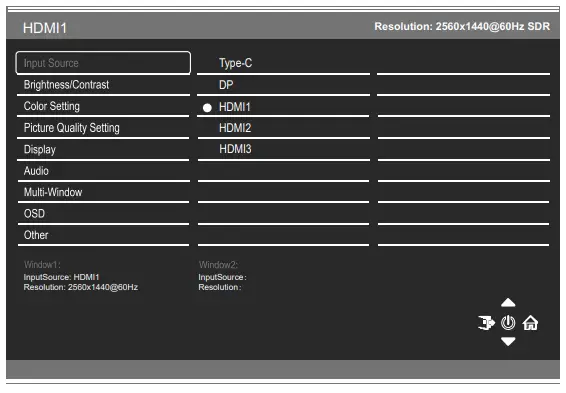Click Window2 Resolution text
This screenshot has width=566, height=393.
[x=219, y=287]
